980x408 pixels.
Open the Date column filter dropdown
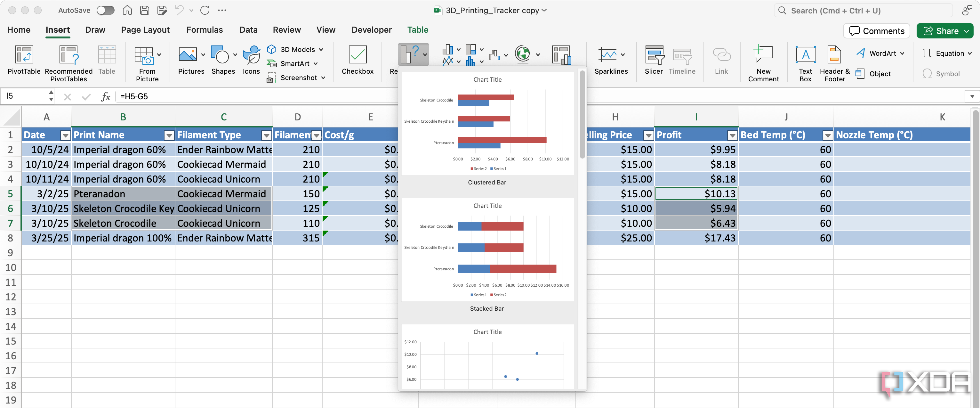pos(65,135)
